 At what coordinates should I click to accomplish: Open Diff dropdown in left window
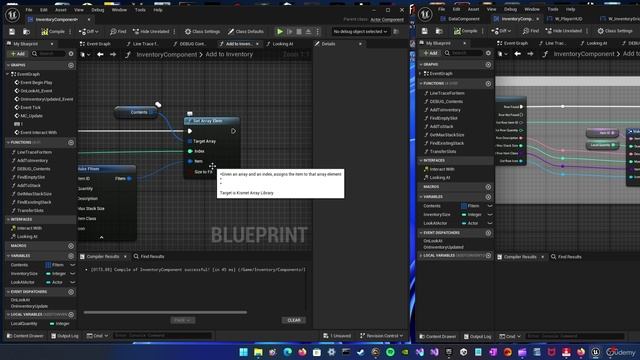pos(88,31)
